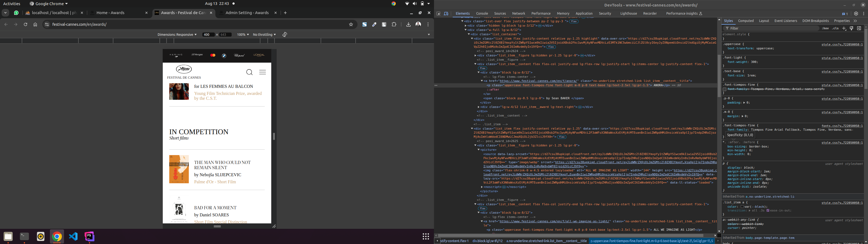Enable the struck-through font-family checkbox

[725, 89]
